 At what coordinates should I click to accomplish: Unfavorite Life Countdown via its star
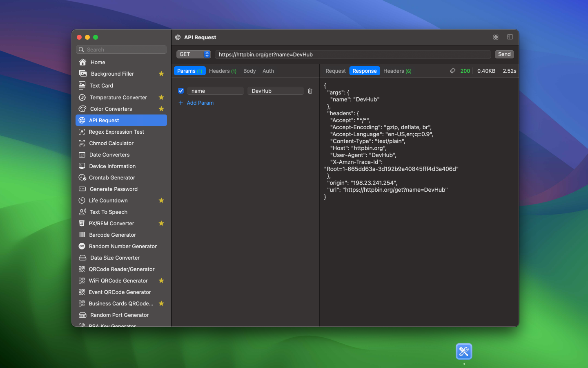[161, 200]
